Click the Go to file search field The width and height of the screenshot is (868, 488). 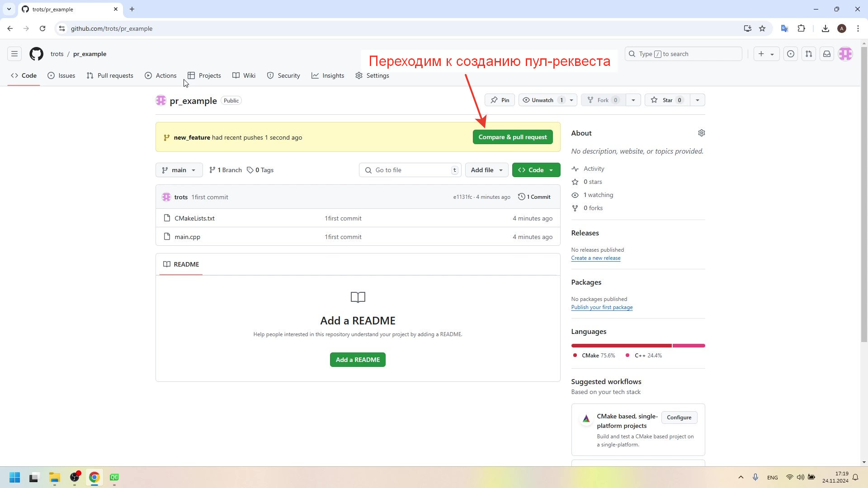[410, 170]
